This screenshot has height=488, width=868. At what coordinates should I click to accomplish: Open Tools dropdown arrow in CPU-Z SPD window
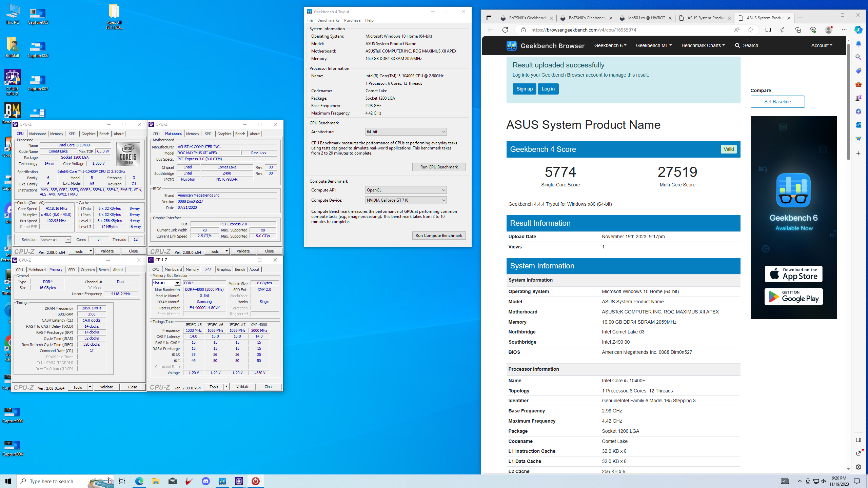coord(226,387)
